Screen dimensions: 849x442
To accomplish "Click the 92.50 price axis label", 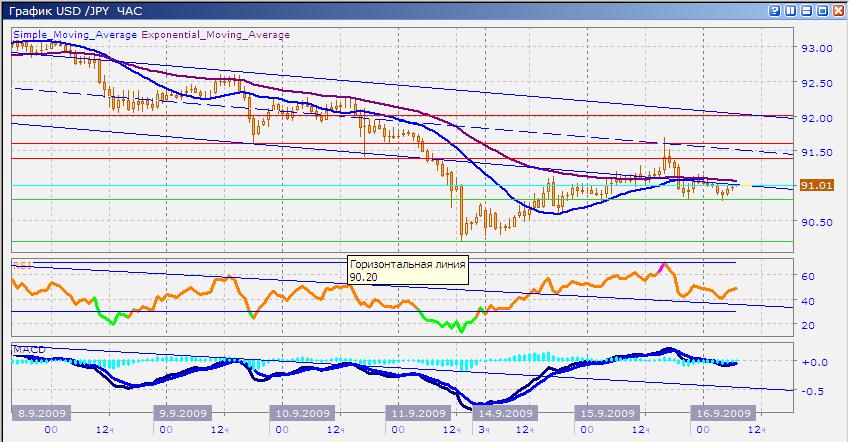I will [x=817, y=83].
